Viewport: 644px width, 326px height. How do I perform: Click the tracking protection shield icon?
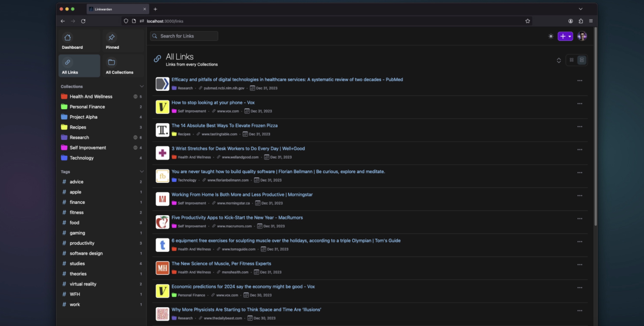[126, 21]
